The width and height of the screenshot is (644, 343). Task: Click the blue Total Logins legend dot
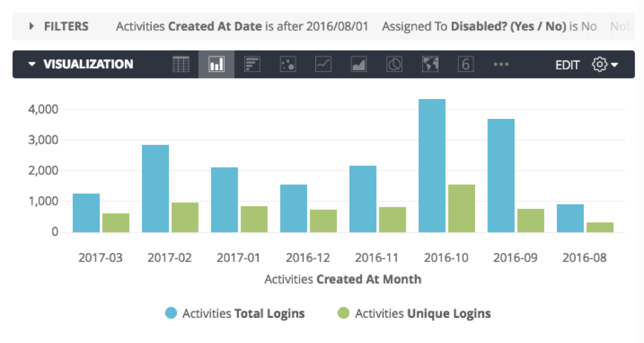[x=171, y=313]
